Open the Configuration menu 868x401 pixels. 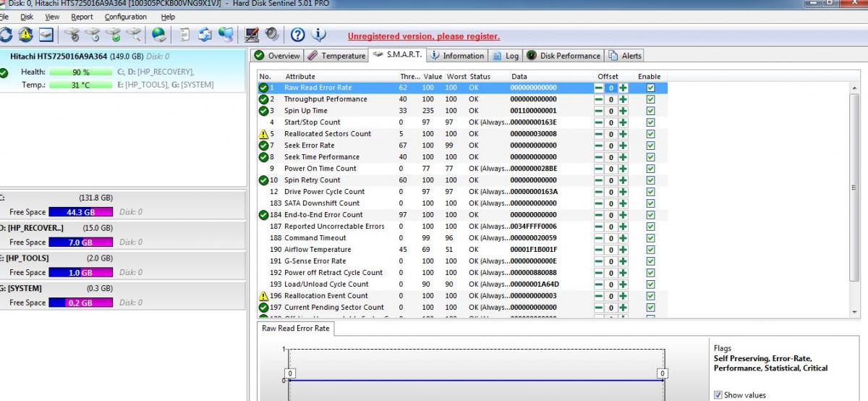[126, 17]
